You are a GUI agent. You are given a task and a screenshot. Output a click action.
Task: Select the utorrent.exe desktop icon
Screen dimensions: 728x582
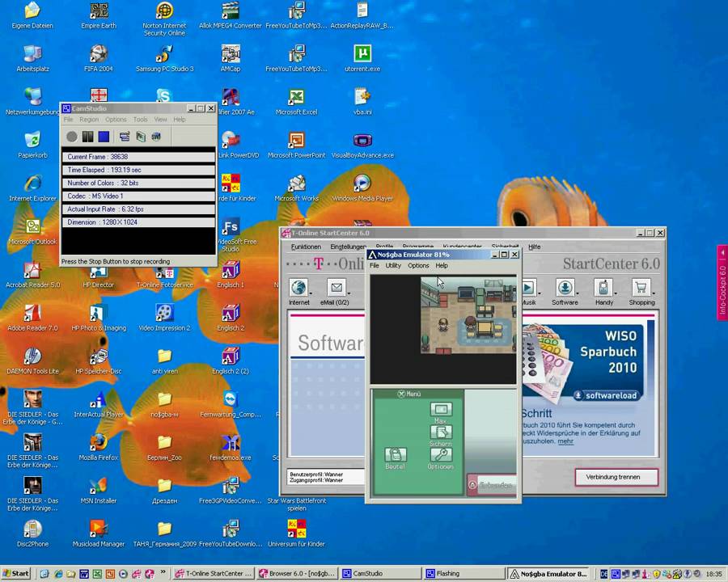pyautogui.click(x=362, y=58)
